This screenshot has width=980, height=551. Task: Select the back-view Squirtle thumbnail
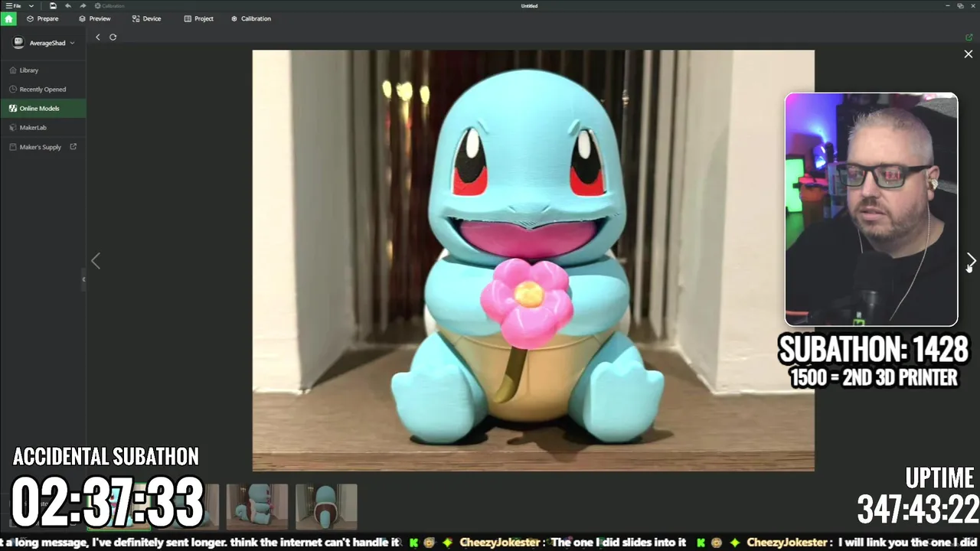coord(326,506)
